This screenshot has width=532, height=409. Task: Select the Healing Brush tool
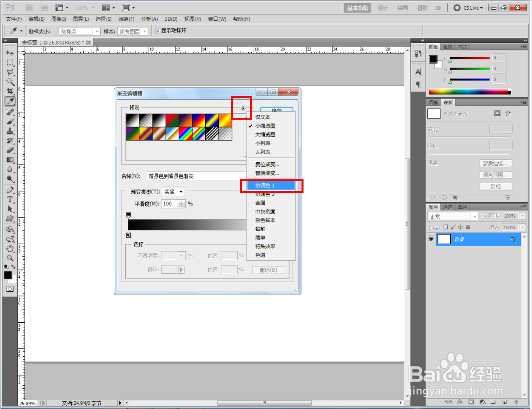[10, 112]
